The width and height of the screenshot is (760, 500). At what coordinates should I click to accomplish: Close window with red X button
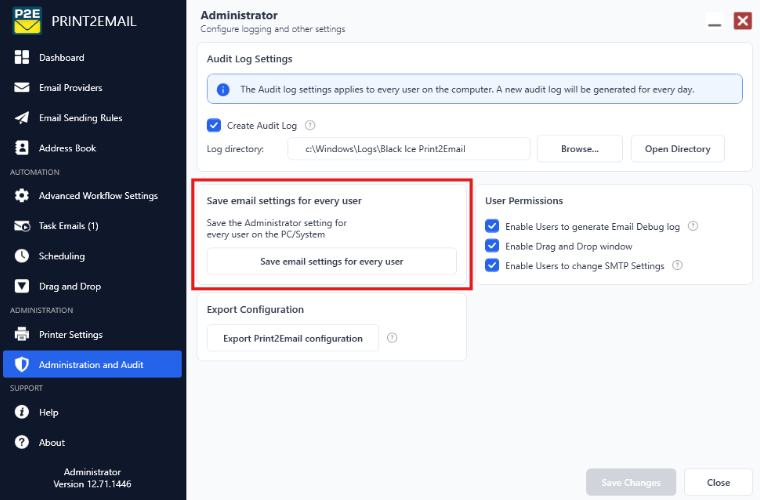point(743,21)
